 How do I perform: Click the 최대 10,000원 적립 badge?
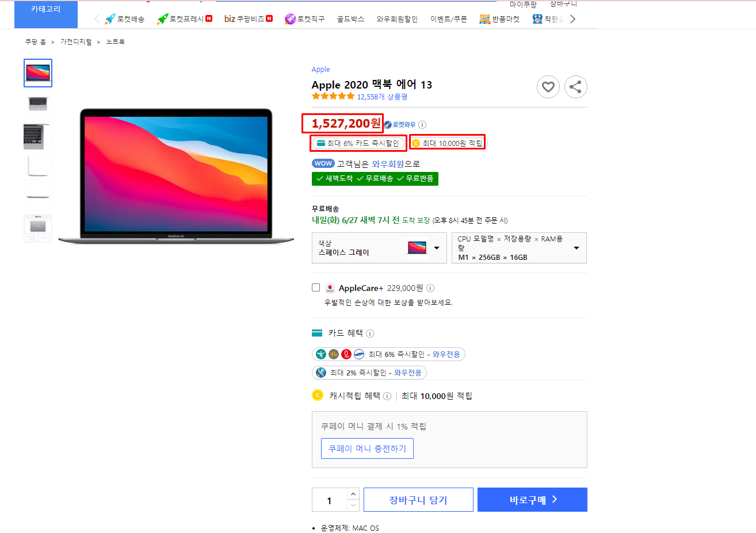coord(448,143)
